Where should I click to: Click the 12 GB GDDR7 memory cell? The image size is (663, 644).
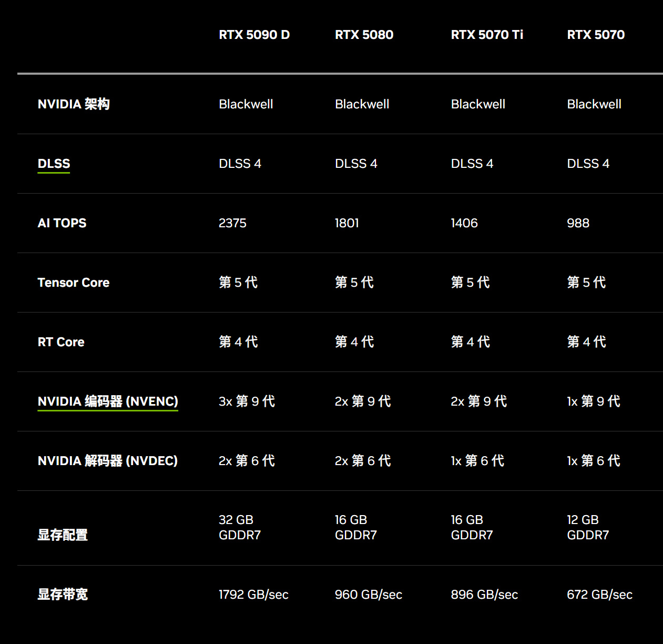pyautogui.click(x=588, y=528)
